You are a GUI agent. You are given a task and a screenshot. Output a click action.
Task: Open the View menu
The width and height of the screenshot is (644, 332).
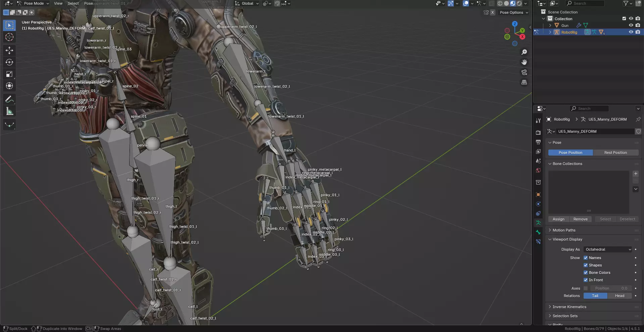click(58, 3)
